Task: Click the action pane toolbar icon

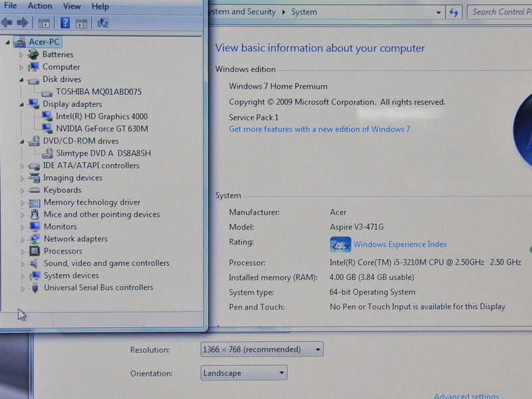Action: (x=81, y=23)
